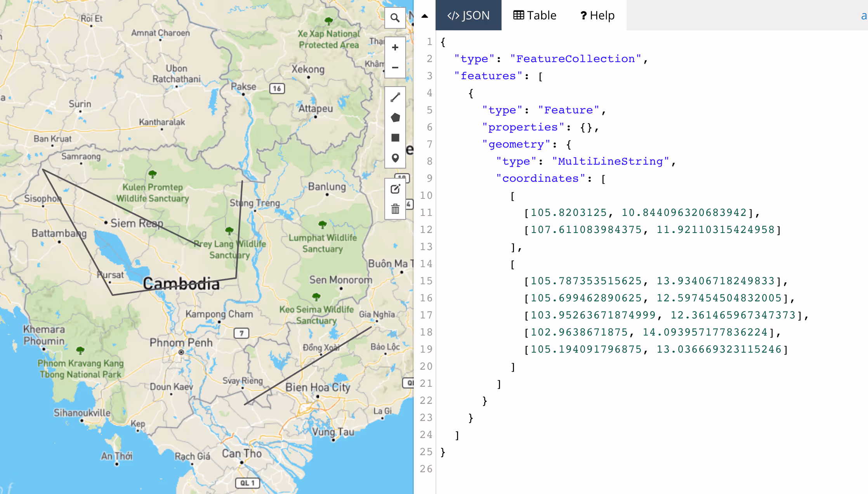This screenshot has width=868, height=494.
Task: Click the Vung Tau map label
Action: tap(333, 432)
